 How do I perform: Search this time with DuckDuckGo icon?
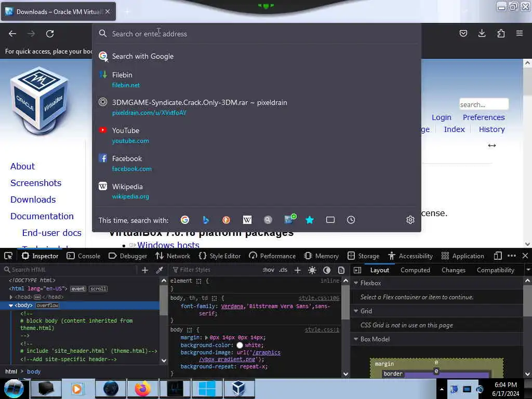tap(227, 220)
